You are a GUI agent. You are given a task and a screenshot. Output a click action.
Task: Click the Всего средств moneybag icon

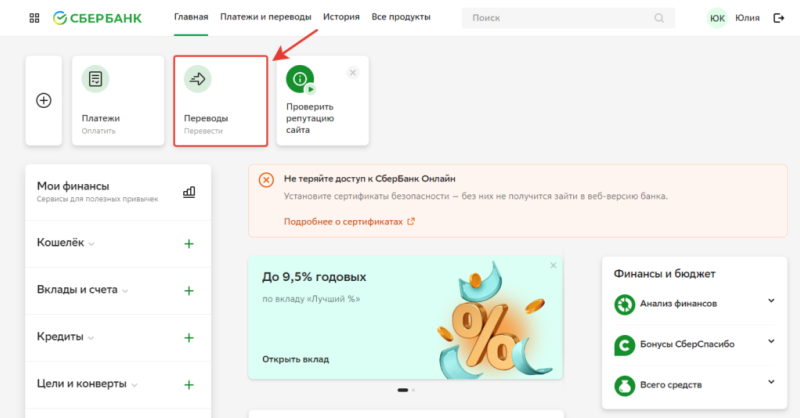point(624,386)
